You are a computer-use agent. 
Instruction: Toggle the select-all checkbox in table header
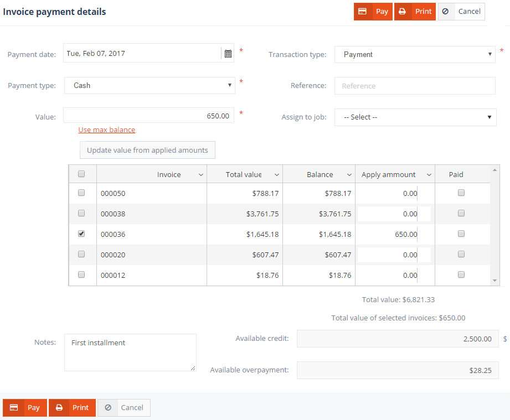pos(81,174)
